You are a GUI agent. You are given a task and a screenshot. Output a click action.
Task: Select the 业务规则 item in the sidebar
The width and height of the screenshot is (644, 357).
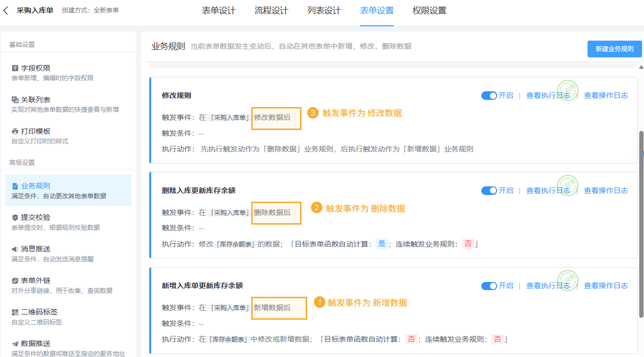68,190
